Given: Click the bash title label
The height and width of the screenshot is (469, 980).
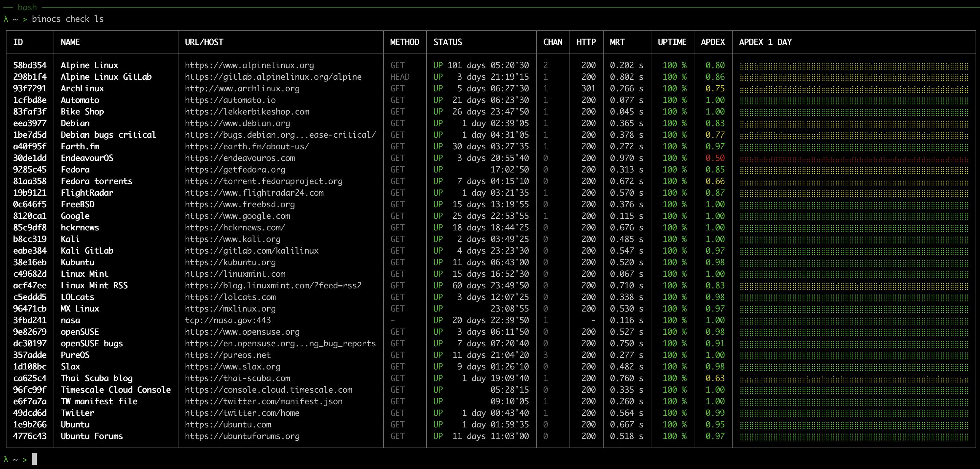Looking at the screenshot, I should 27,7.
